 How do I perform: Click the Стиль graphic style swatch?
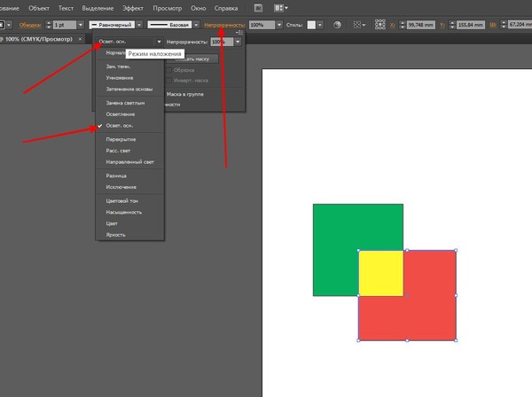pos(311,25)
